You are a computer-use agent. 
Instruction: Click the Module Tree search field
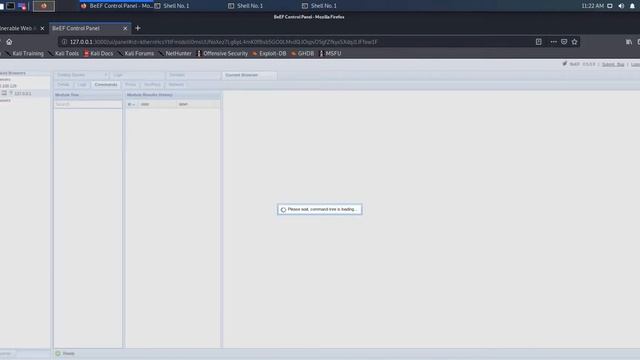click(x=88, y=104)
